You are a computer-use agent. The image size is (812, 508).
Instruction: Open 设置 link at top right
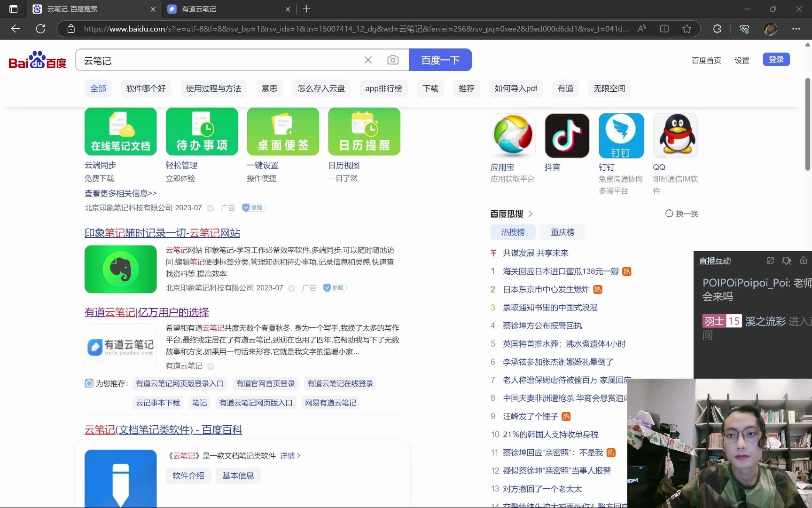point(742,60)
